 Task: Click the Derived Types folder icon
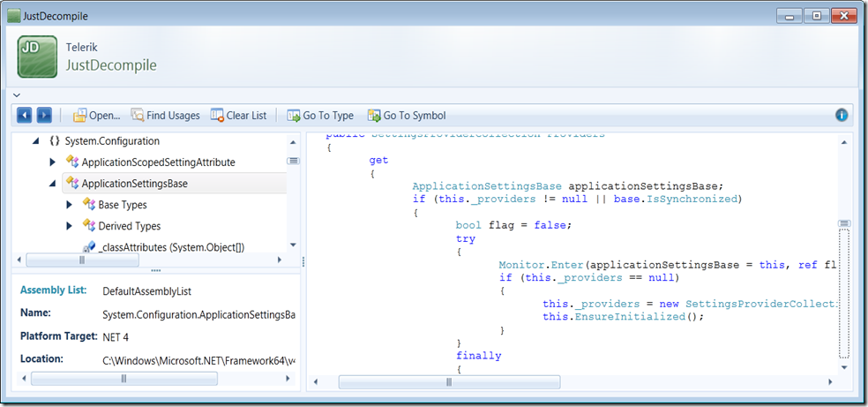(x=89, y=225)
